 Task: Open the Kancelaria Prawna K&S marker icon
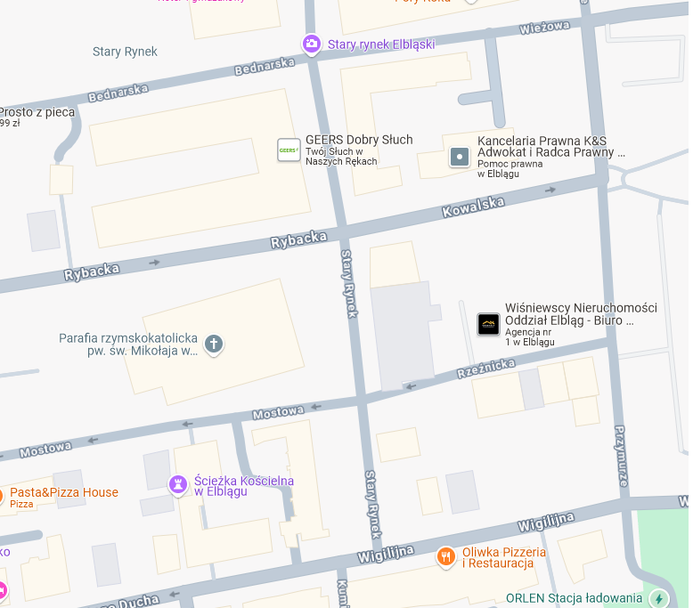(x=460, y=157)
